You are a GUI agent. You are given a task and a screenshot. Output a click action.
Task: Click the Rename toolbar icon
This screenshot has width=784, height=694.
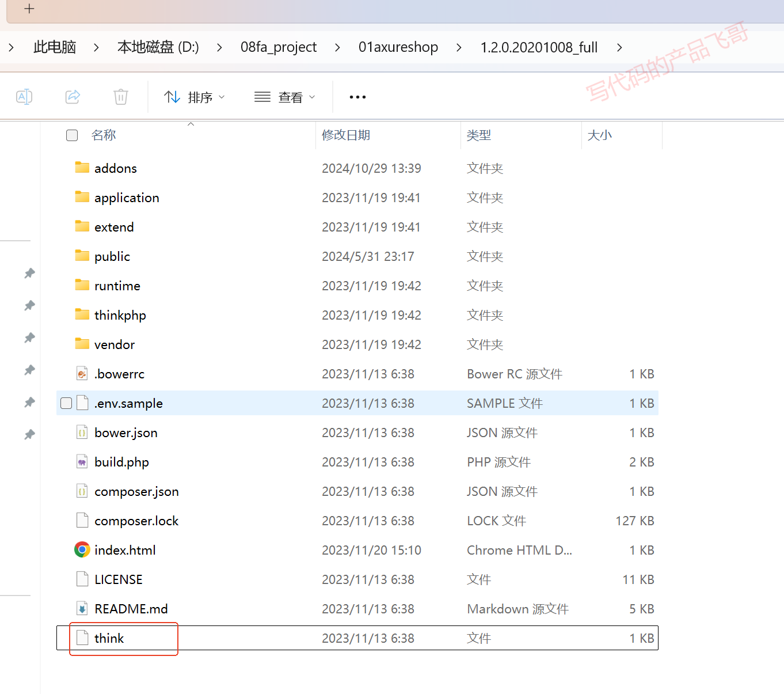(24, 97)
